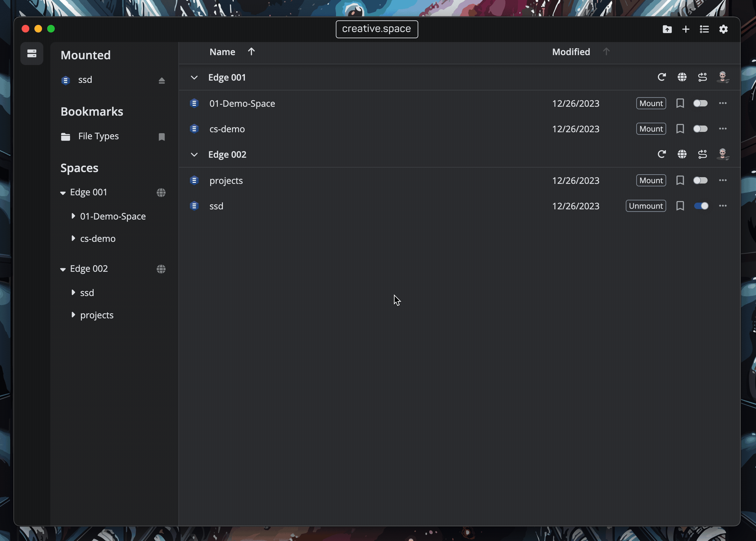Sort by the Name column header
Image resolution: width=756 pixels, height=541 pixels.
point(222,52)
